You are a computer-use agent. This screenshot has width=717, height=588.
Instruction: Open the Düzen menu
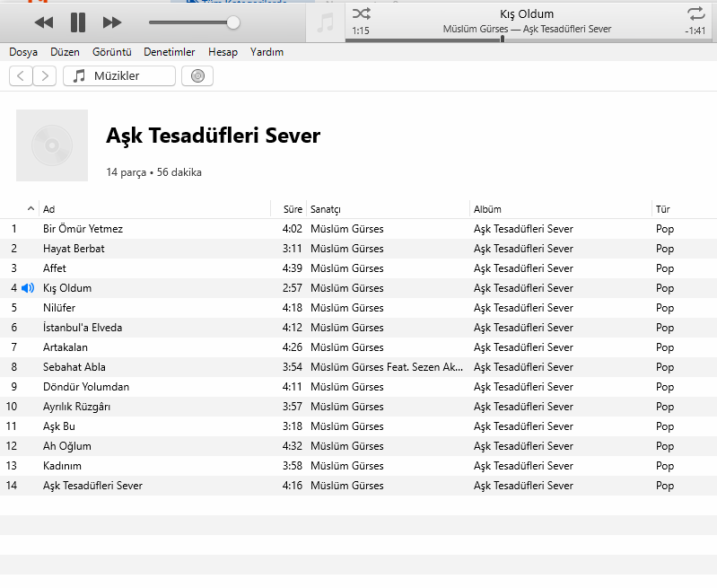[x=65, y=52]
